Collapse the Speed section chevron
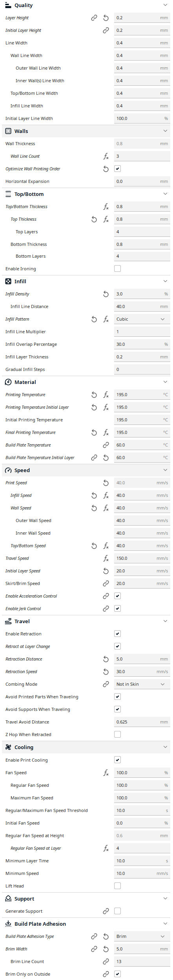Viewport: 173px width, 980px height. 165,470
